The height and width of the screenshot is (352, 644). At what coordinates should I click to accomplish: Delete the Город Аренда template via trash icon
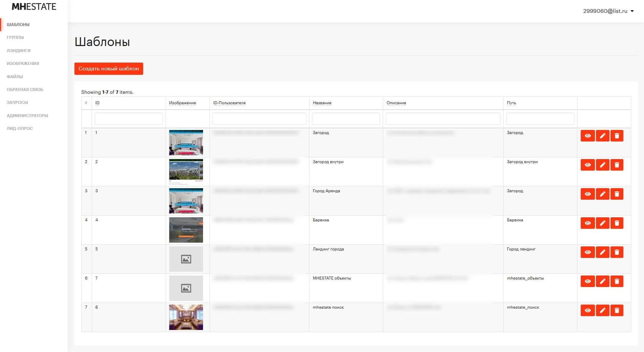tap(617, 194)
